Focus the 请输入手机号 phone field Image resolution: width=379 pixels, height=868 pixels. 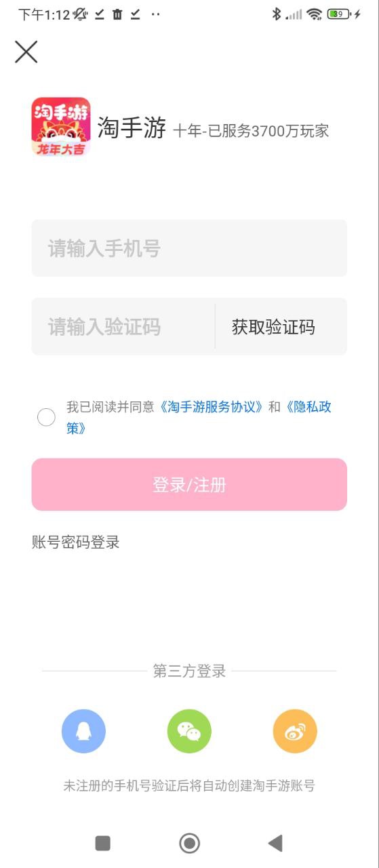(189, 248)
